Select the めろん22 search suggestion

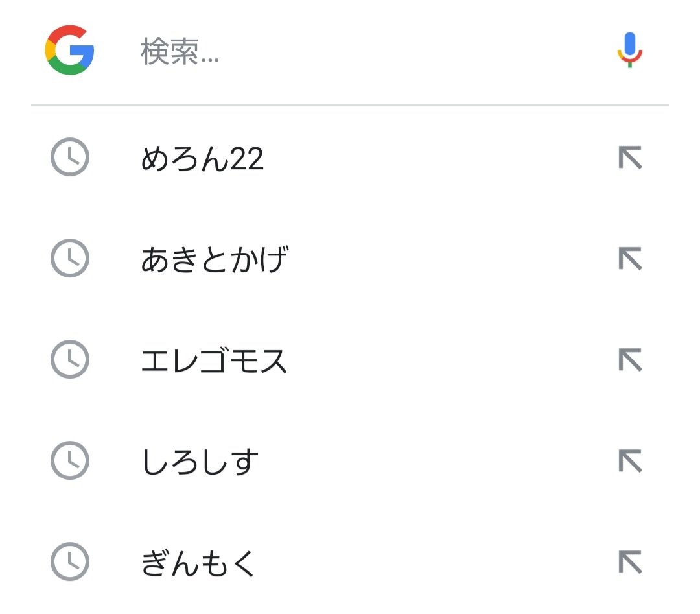coord(202,159)
